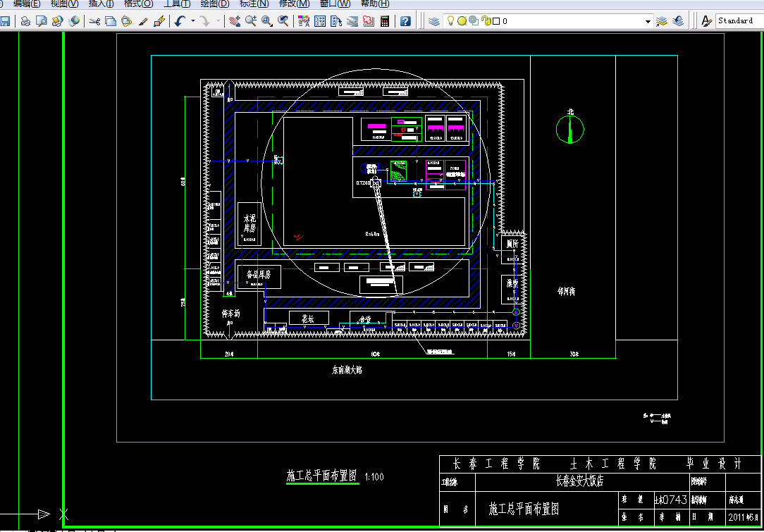764x532 pixels.
Task: Expand the Undo history dropdown arrow
Action: [193, 21]
